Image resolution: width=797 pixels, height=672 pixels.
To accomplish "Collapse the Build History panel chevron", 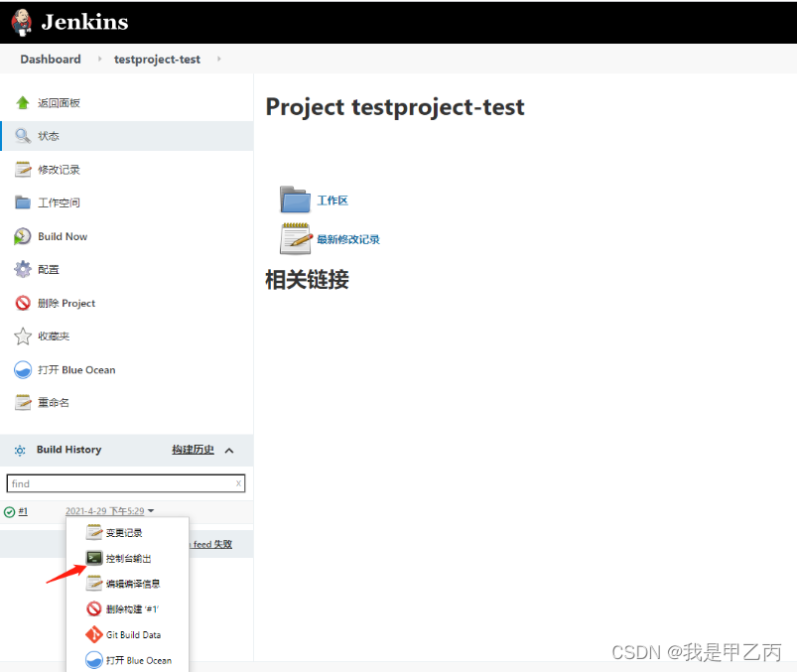I will click(x=229, y=451).
